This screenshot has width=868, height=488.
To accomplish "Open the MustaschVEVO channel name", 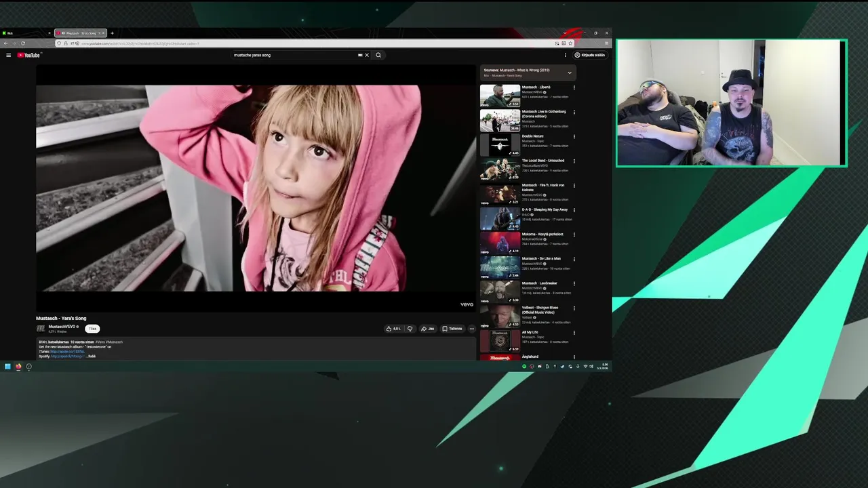I will click(x=62, y=327).
